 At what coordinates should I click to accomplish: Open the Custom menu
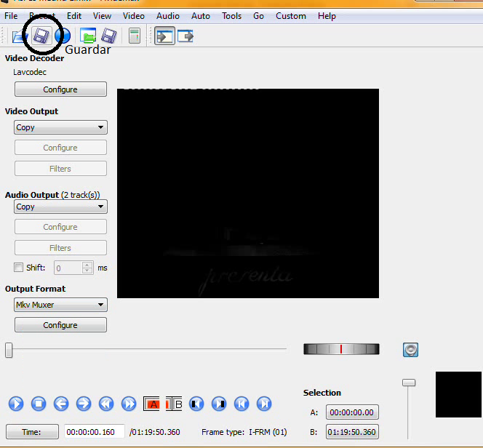[291, 16]
